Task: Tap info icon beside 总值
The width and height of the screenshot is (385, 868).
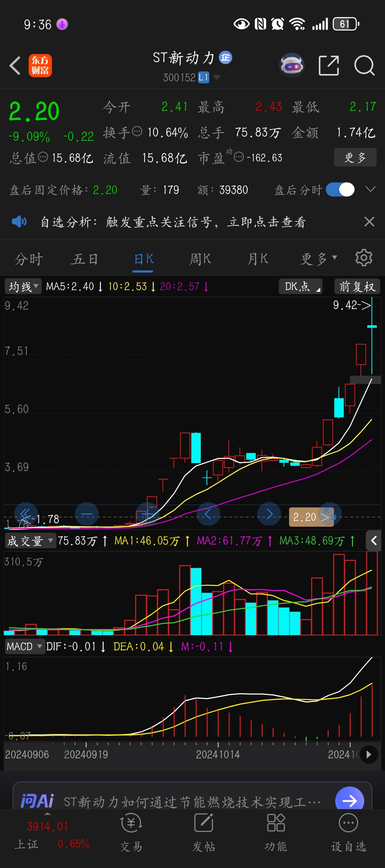Action: coord(43,157)
